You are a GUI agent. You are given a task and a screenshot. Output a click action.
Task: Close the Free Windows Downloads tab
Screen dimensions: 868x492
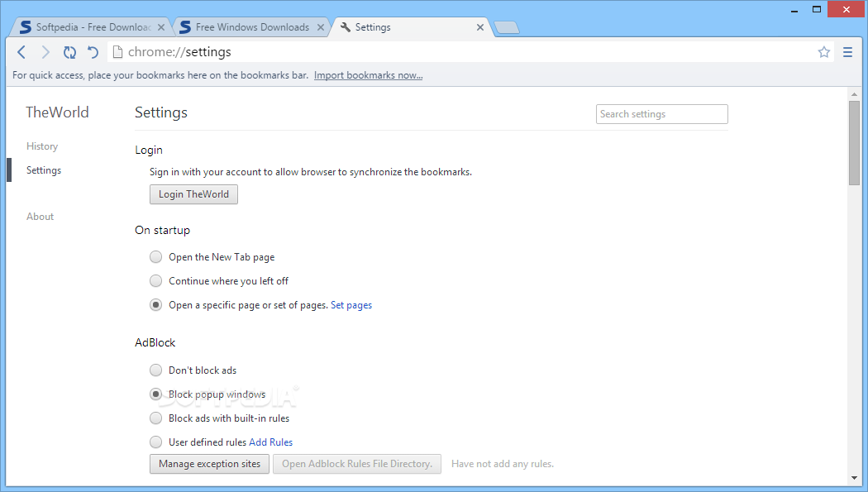(x=321, y=27)
